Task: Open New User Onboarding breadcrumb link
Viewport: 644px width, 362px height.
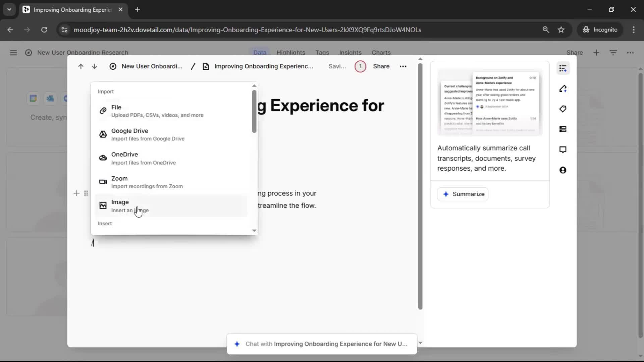Action: pyautogui.click(x=152, y=66)
